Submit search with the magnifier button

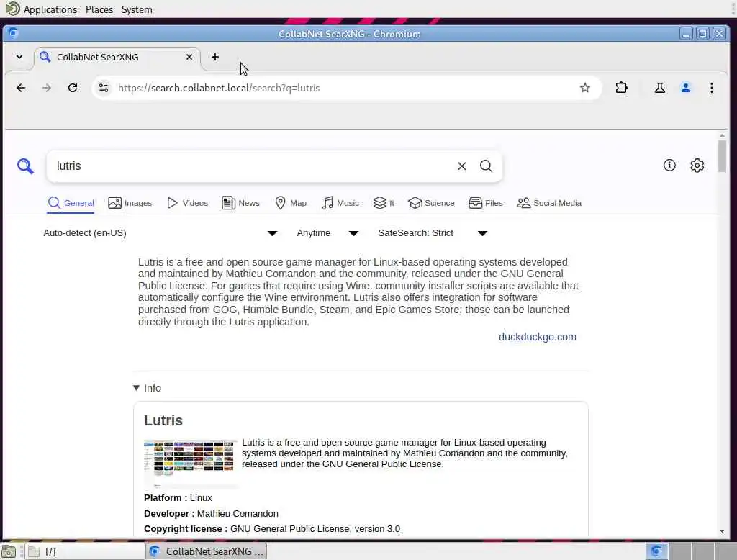(x=486, y=166)
